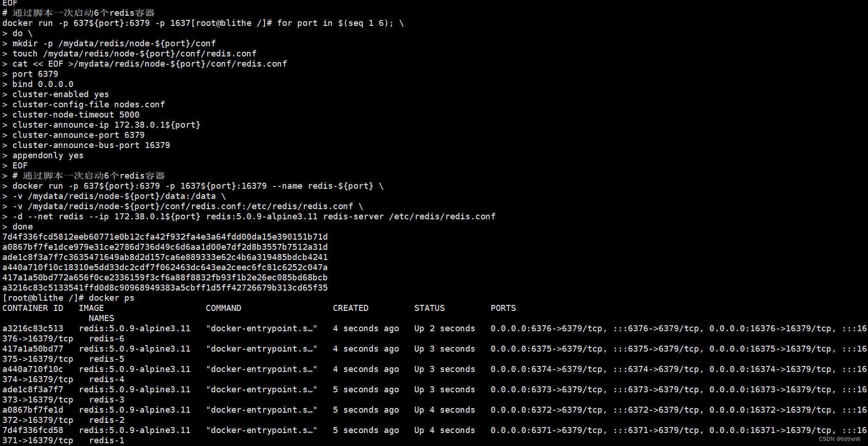Click the PORTS column header
The image size is (868, 446).
pos(503,308)
